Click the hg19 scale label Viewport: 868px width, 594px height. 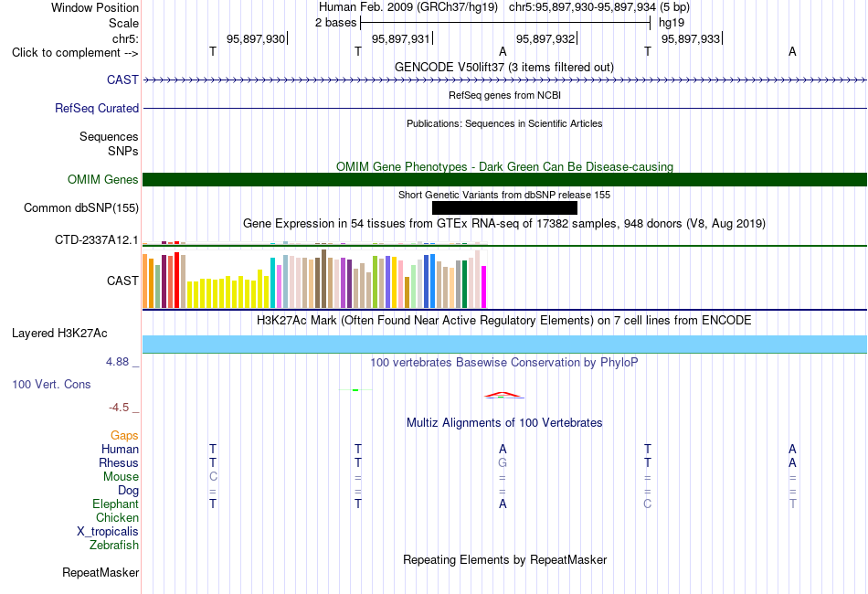tap(672, 23)
